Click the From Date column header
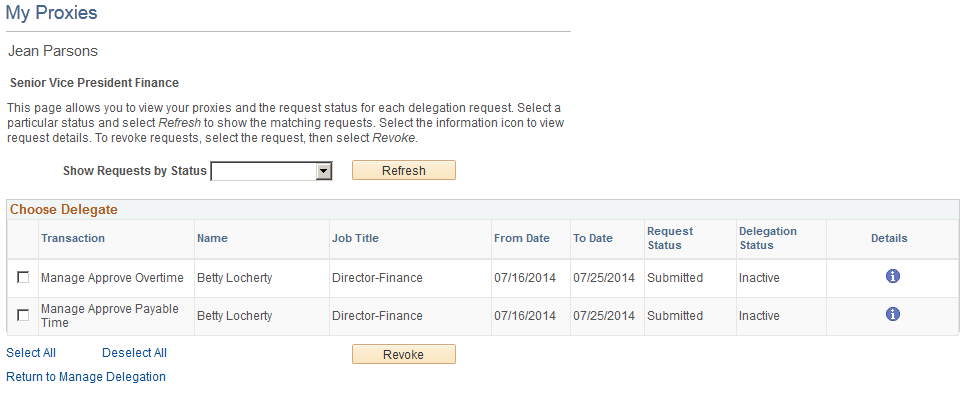 522,238
